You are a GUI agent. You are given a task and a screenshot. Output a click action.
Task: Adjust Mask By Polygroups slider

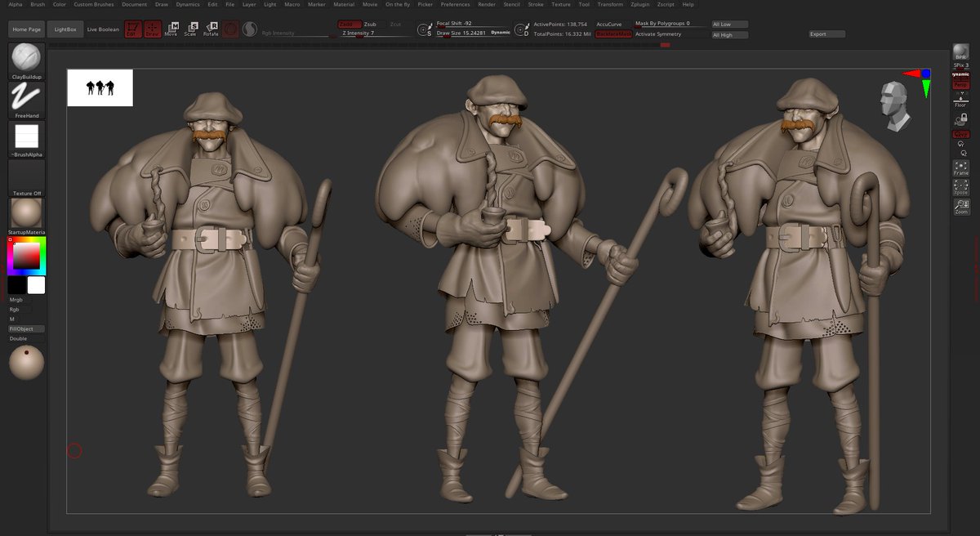coord(670,25)
